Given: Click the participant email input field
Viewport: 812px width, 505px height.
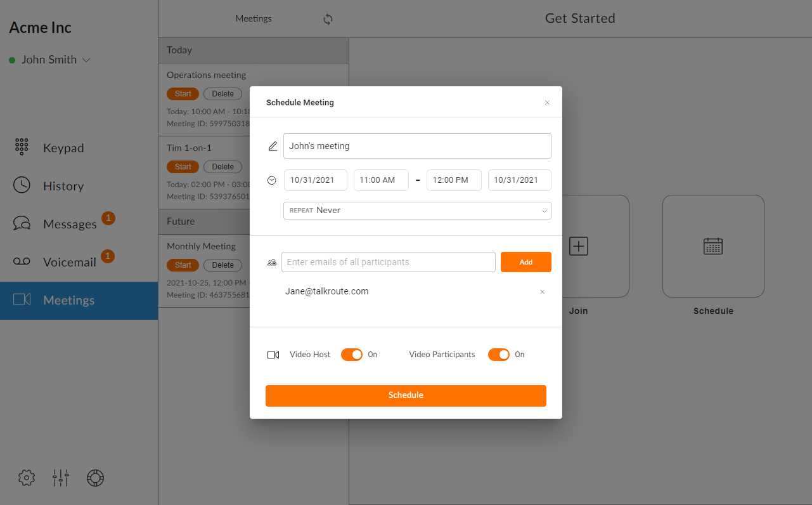Looking at the screenshot, I should pyautogui.click(x=388, y=261).
